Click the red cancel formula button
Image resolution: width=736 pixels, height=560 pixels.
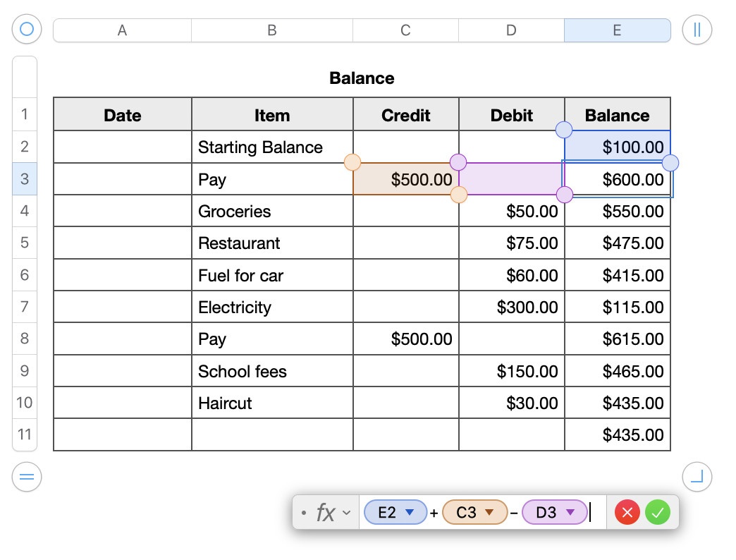click(627, 513)
